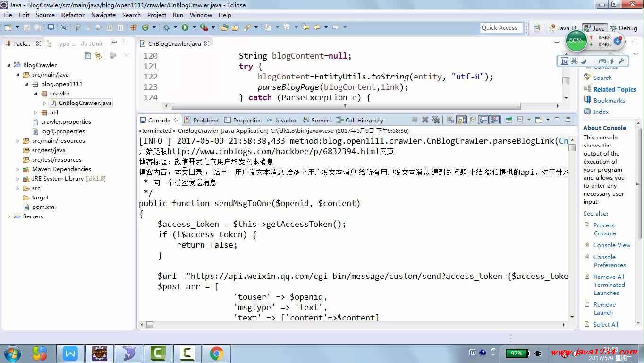Click the Remove All Terminated Launches icon
The height and width of the screenshot is (363, 644).
(x=436, y=120)
